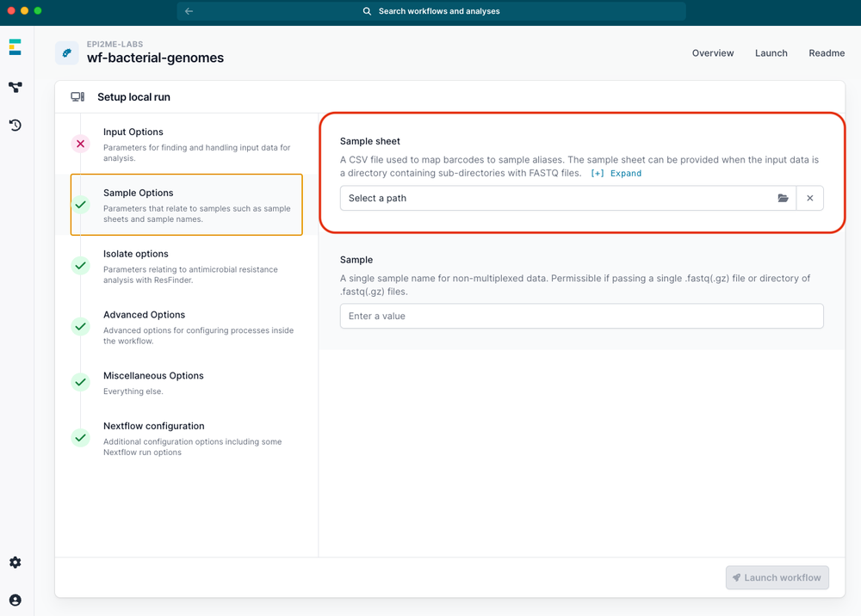Expand the Sample sheet description

click(x=616, y=173)
